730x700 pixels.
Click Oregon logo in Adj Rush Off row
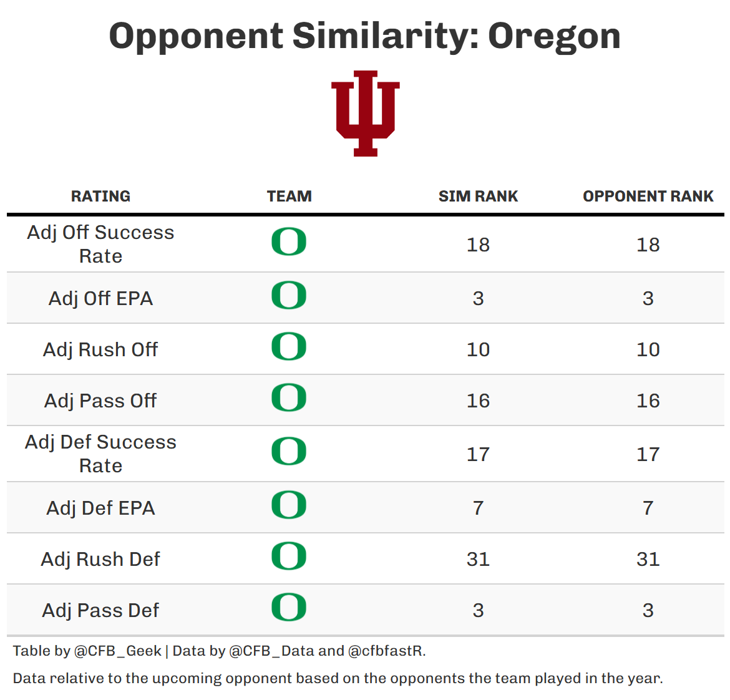(289, 347)
